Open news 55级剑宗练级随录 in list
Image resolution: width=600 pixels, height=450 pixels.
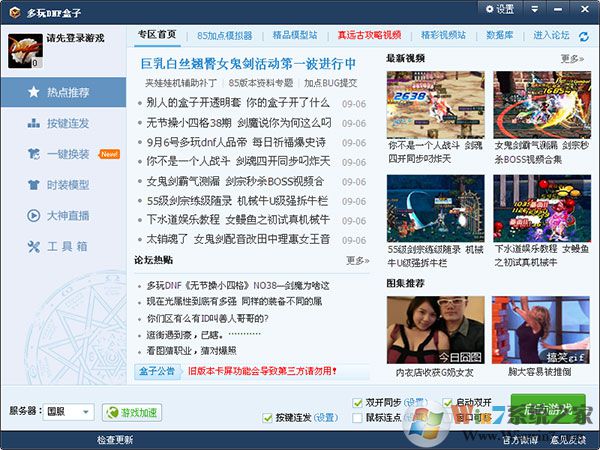pos(237,201)
